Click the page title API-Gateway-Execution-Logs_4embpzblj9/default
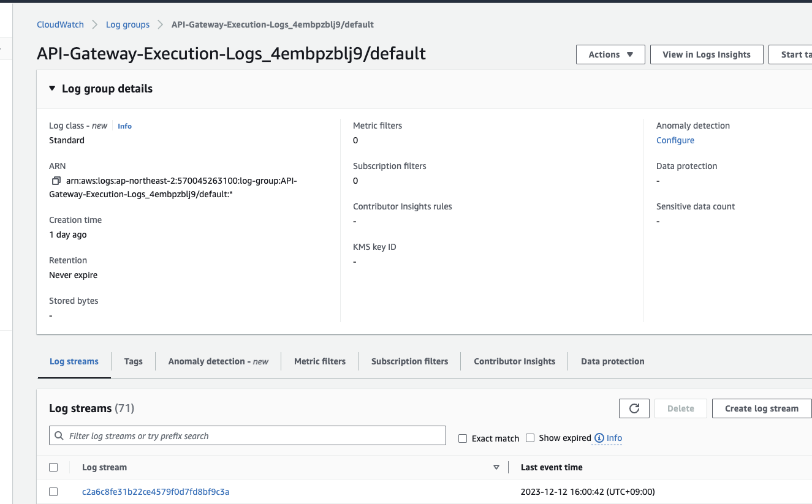 (x=231, y=53)
